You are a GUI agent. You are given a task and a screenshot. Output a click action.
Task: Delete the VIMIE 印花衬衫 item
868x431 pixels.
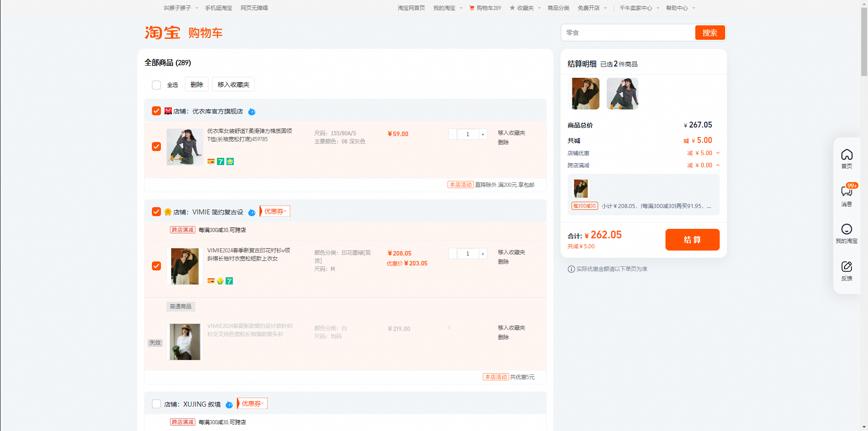[x=503, y=261]
